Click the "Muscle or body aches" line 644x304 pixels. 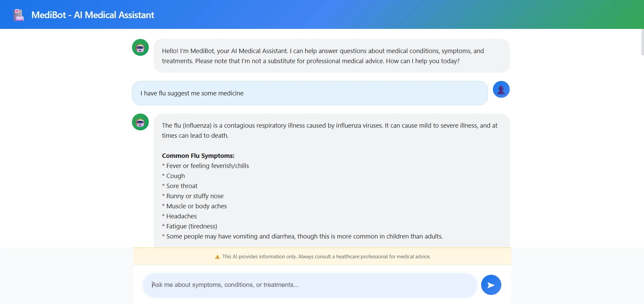tap(196, 206)
